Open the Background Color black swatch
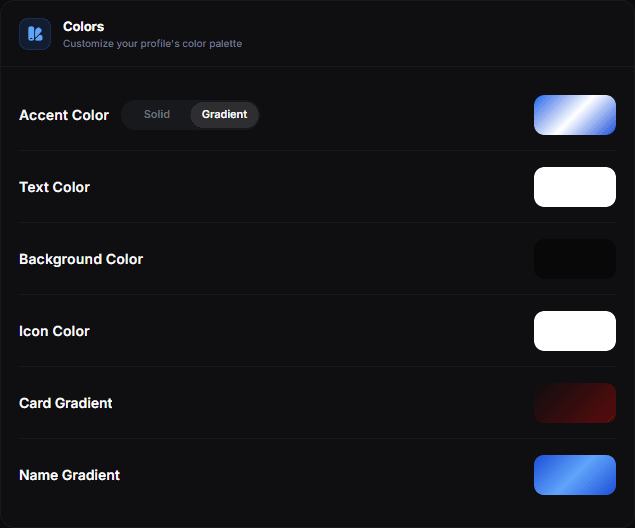This screenshot has height=528, width=635. [575, 259]
